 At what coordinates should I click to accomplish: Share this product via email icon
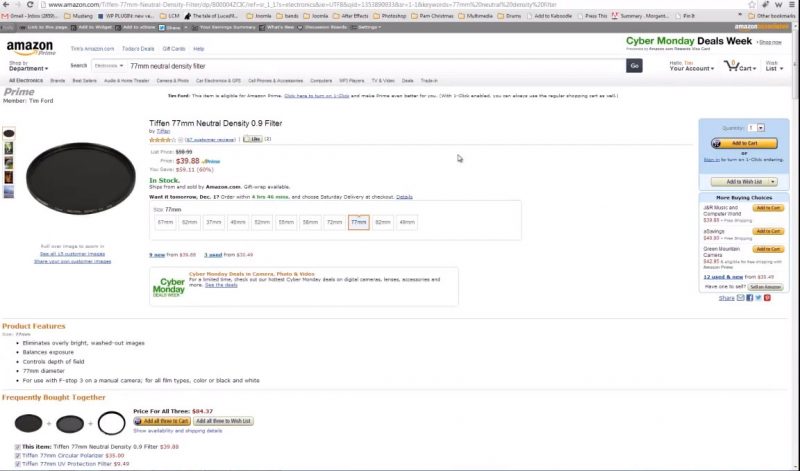pyautogui.click(x=740, y=298)
